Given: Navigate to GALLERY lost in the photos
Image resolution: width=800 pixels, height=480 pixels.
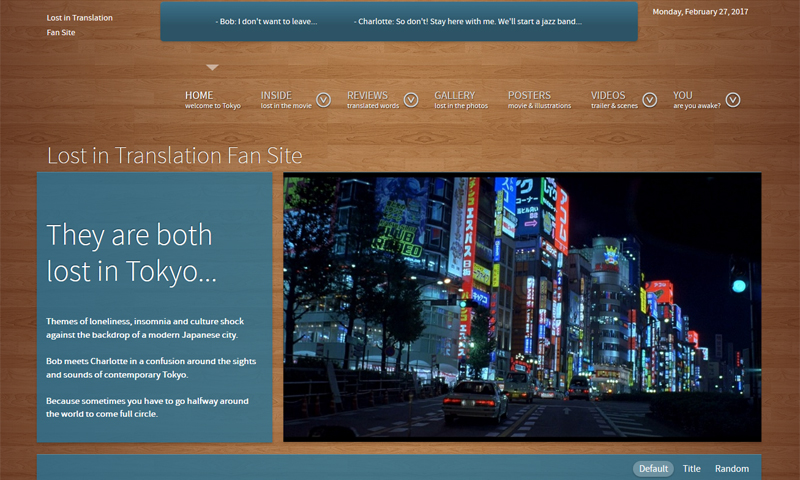Looking at the screenshot, I should [x=460, y=100].
